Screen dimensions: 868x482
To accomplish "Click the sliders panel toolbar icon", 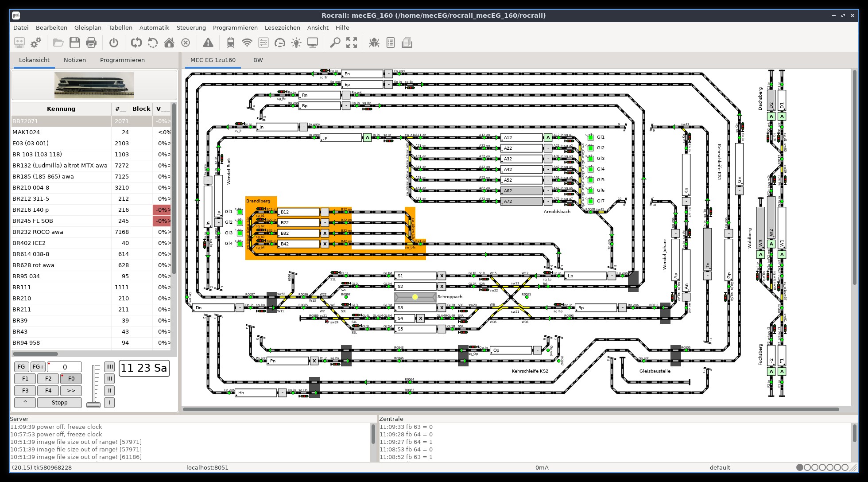I will coord(263,43).
